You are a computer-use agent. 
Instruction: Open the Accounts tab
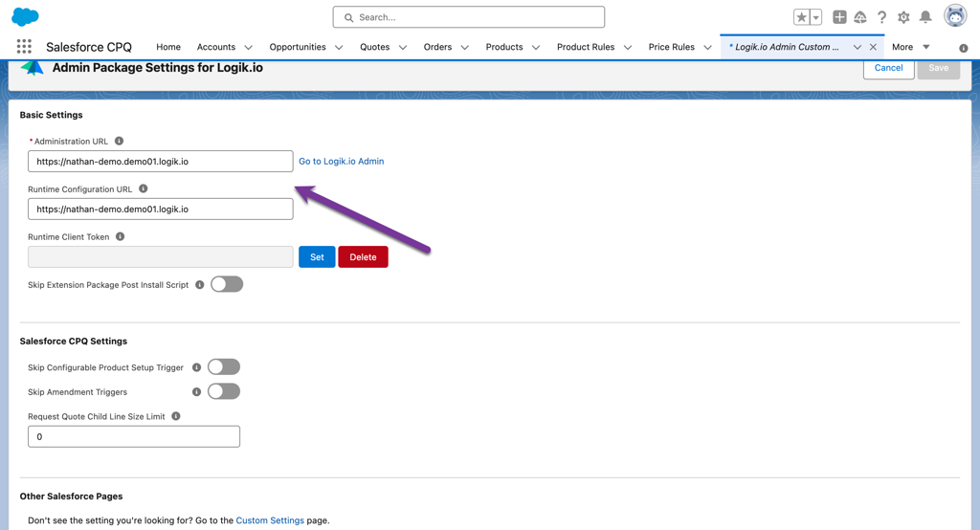pos(216,47)
